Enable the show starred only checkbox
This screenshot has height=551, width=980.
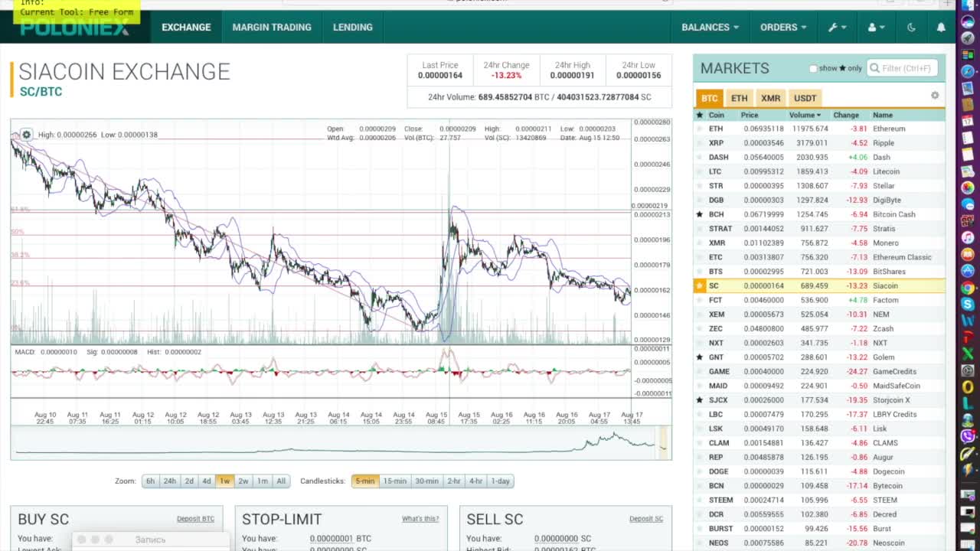[813, 68]
